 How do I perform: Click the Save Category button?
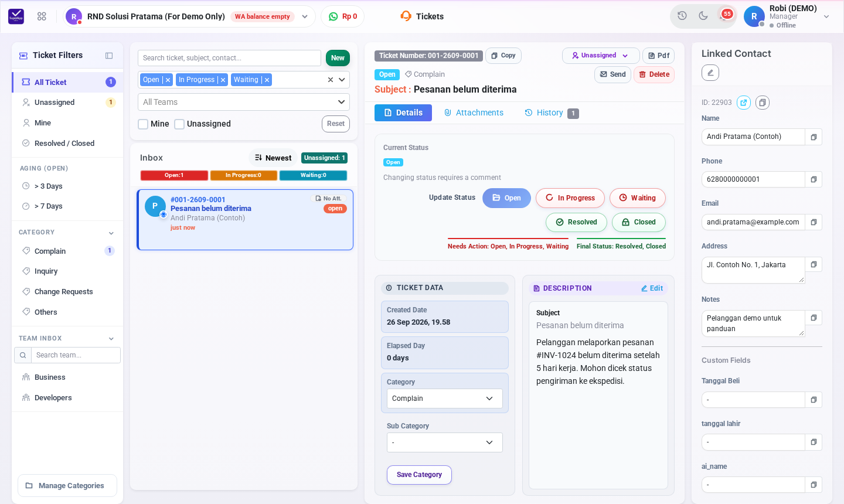(x=419, y=475)
